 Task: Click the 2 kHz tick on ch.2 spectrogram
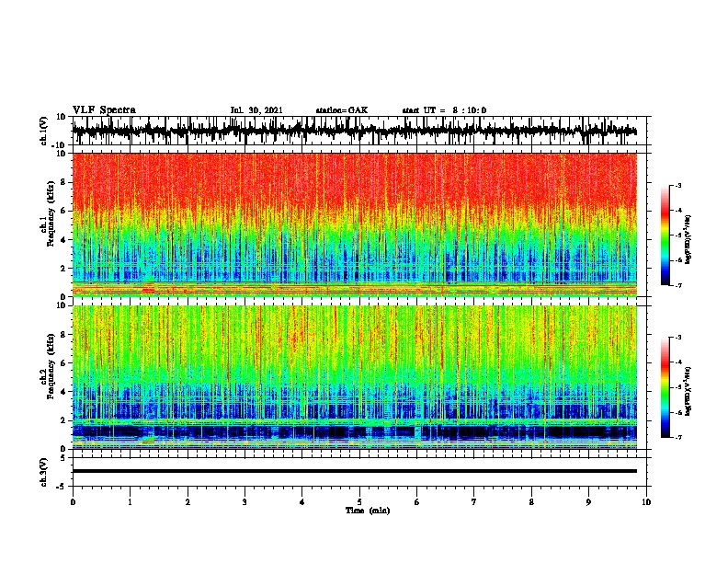tap(63, 420)
